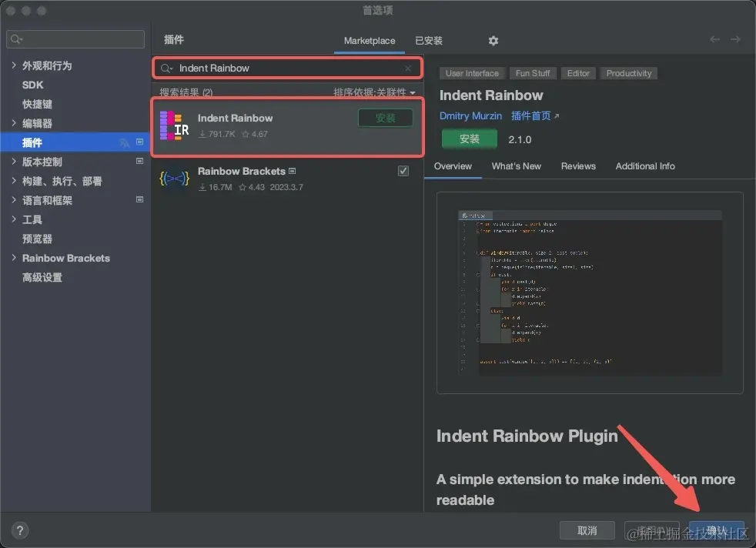Screen dimensions: 756x548
Task: Click the 搜索结果 (2) label
Action: (186, 92)
